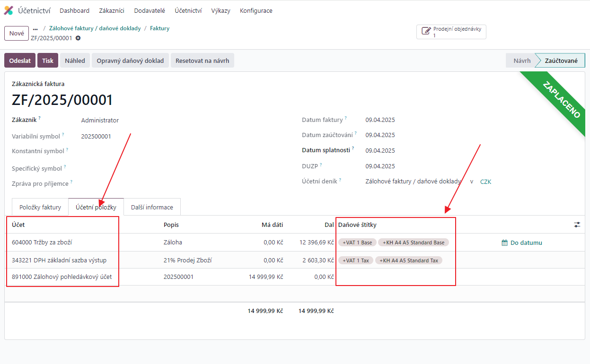Click the help question mark next to DUZP
Image resolution: width=590 pixels, height=364 pixels.
[x=321, y=165]
